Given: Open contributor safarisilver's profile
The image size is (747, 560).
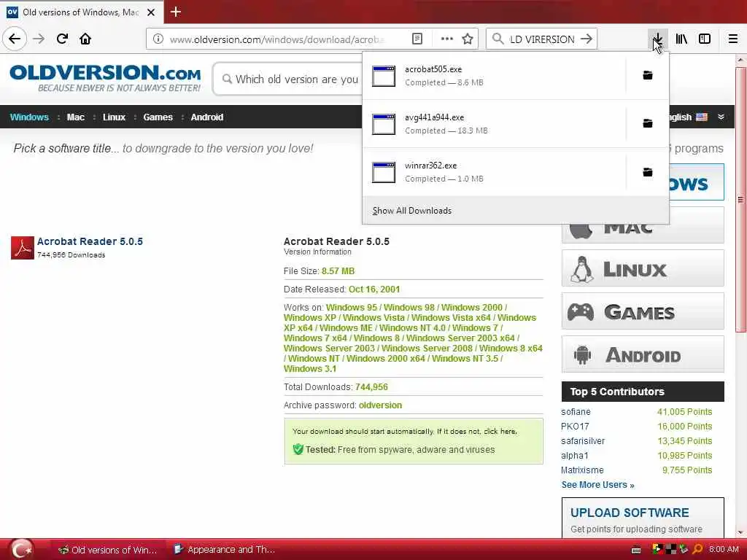Looking at the screenshot, I should 583,441.
